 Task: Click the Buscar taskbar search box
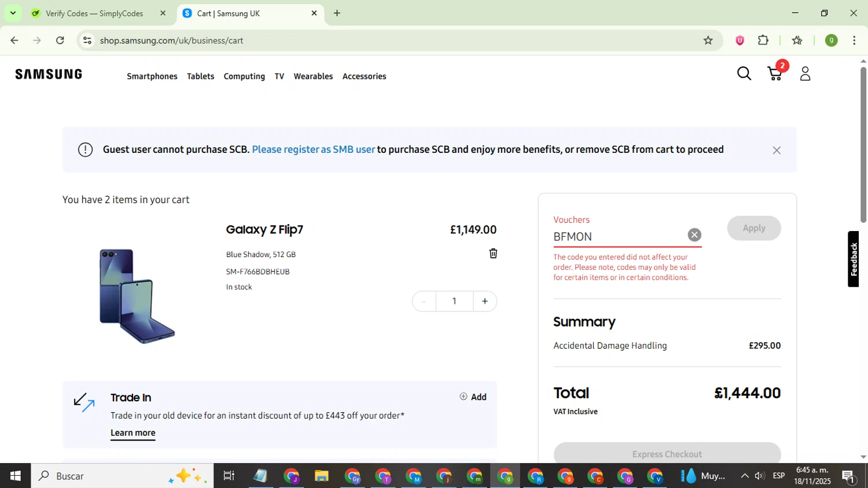pos(122,476)
